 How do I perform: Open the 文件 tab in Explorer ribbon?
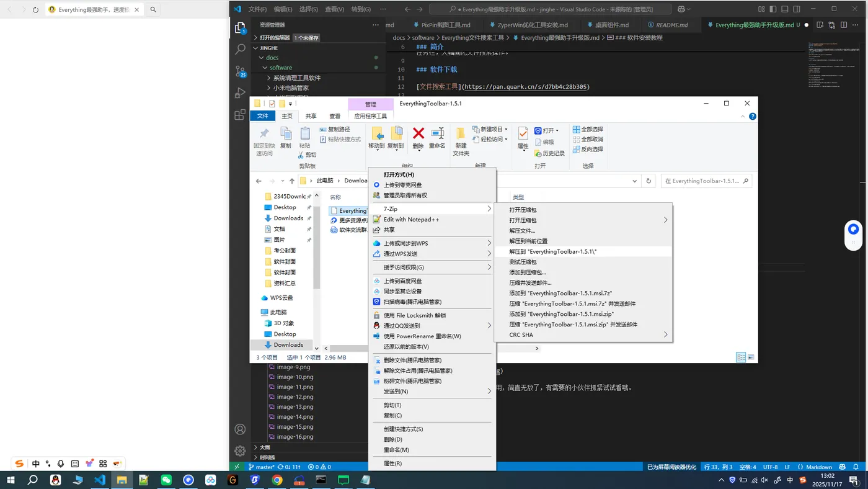(263, 116)
